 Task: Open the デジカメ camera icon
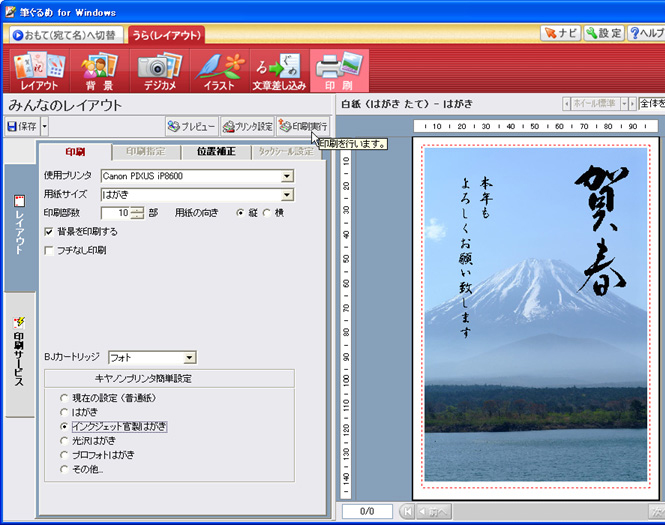tap(158, 70)
